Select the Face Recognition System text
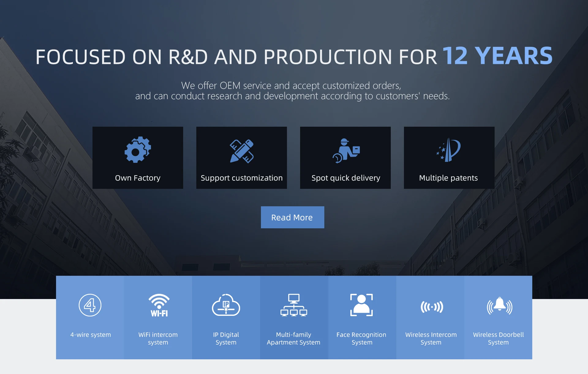This screenshot has height=374, width=588. (361, 338)
